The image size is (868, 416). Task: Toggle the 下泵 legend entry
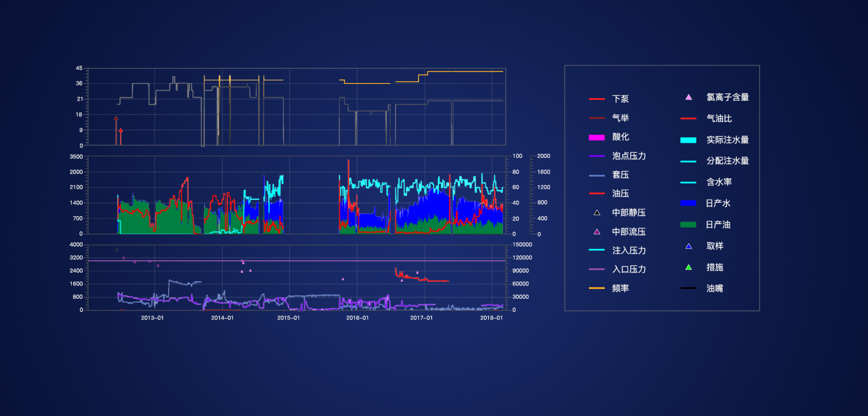point(609,99)
